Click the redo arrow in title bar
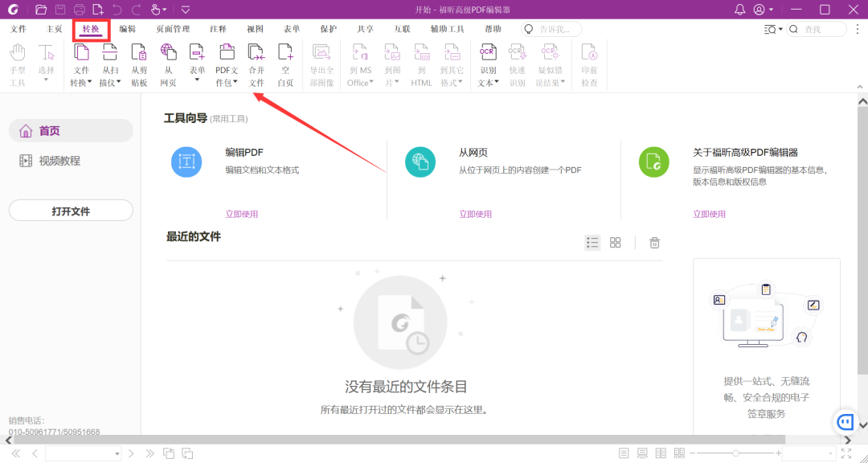868x463 pixels. [136, 10]
